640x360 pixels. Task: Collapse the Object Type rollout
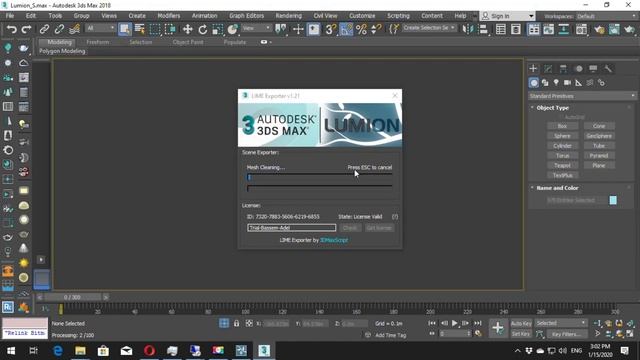click(553, 108)
